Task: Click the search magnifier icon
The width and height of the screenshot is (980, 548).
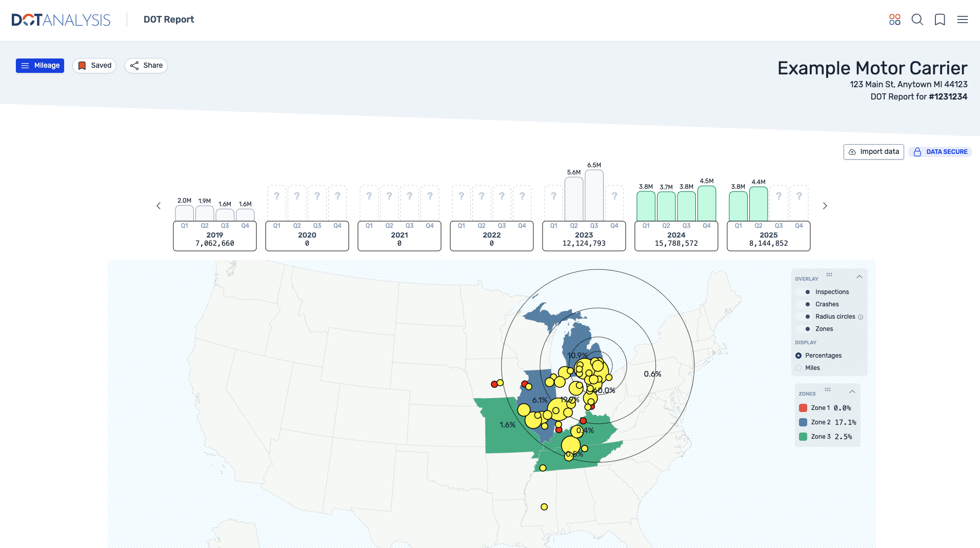Action: pyautogui.click(x=917, y=19)
